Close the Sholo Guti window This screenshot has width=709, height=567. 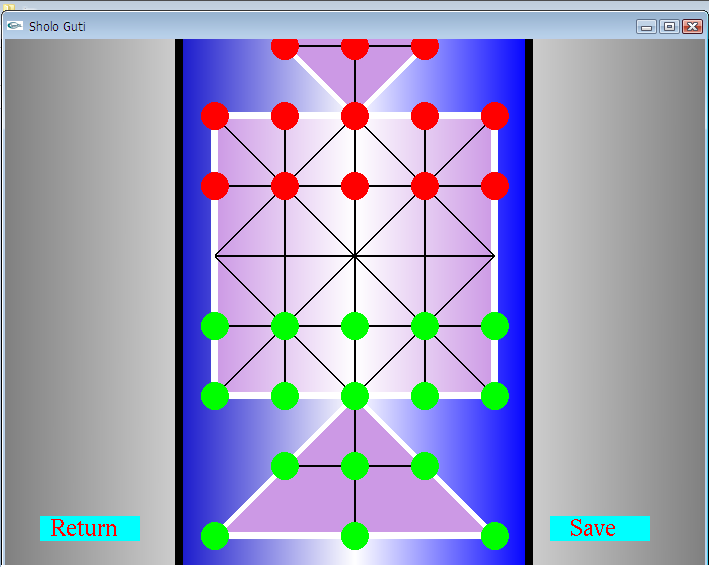692,27
